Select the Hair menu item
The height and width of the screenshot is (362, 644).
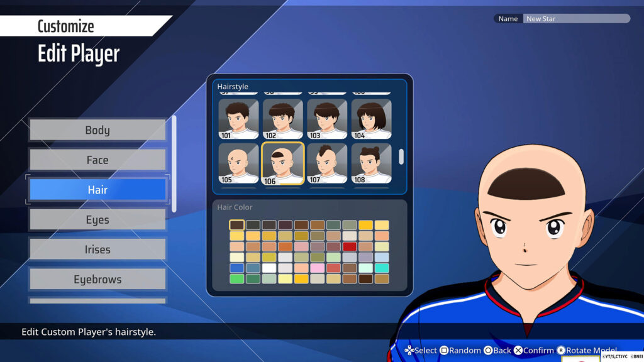97,190
